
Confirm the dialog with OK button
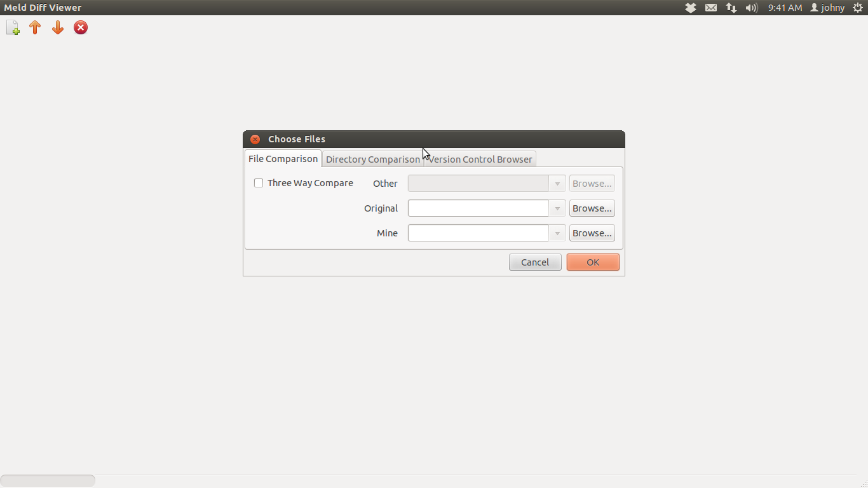(593, 262)
